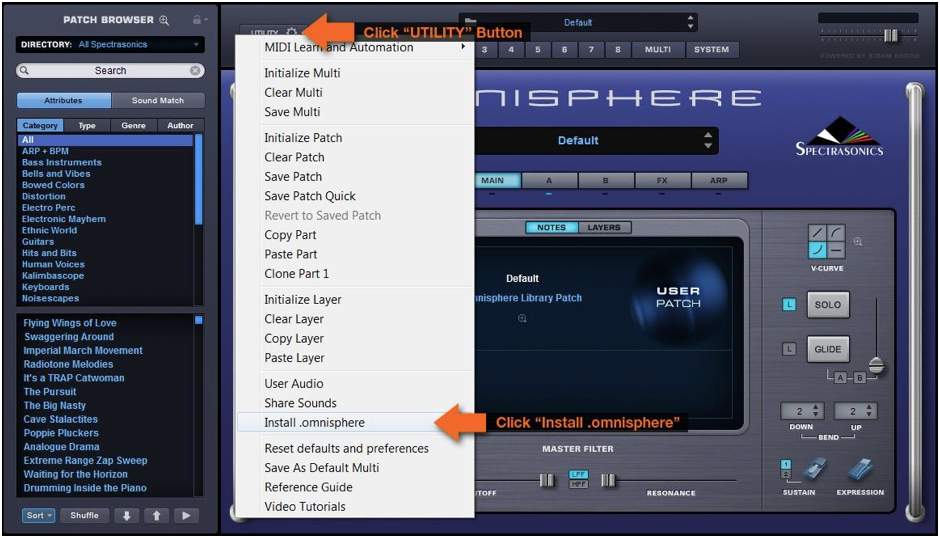Select patch Imperial March Movement

(x=83, y=350)
